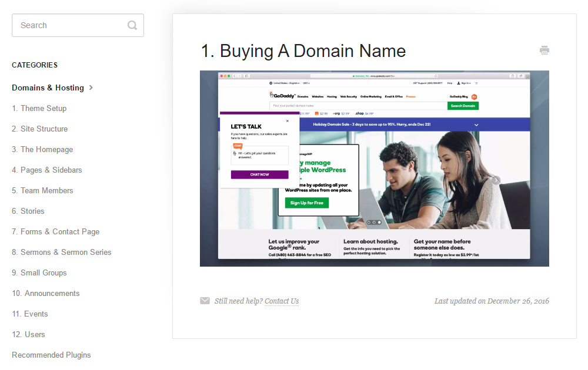Viewport: 588px width, 370px height.
Task: Click the Contact Us link
Action: (x=282, y=301)
